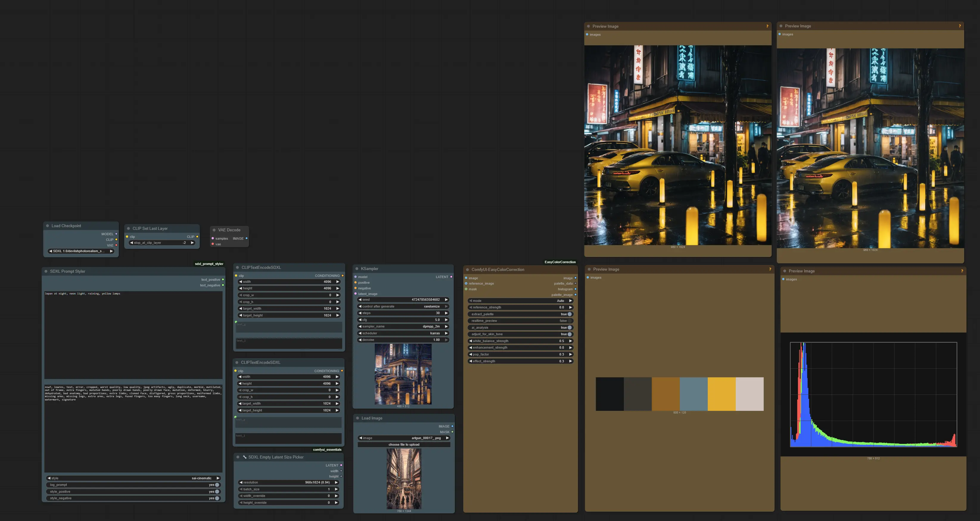Click the help icon on the first Preview Image node

coord(768,26)
